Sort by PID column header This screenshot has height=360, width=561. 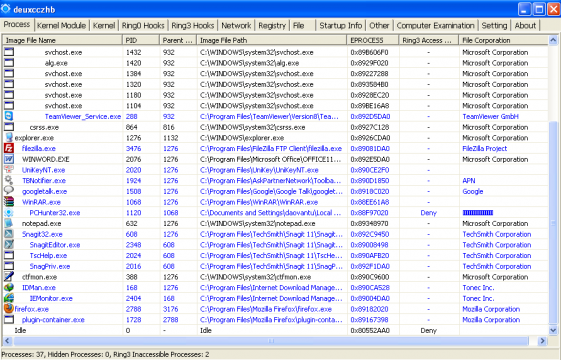(x=141, y=40)
